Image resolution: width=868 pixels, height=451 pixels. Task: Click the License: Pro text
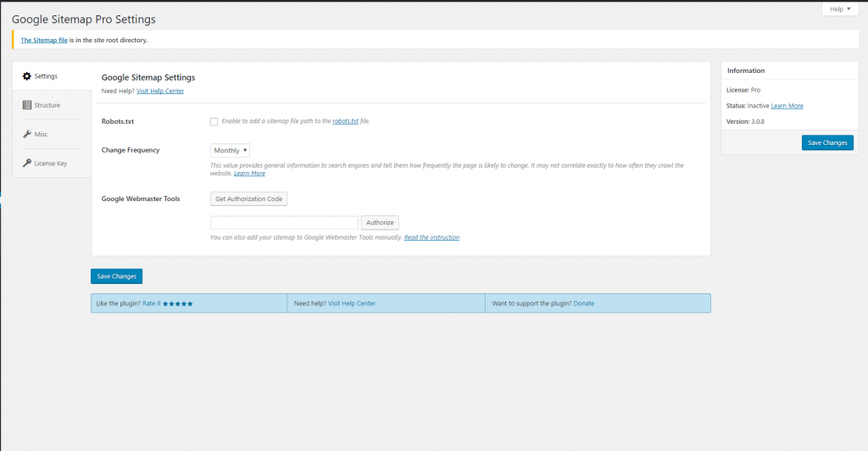743,90
